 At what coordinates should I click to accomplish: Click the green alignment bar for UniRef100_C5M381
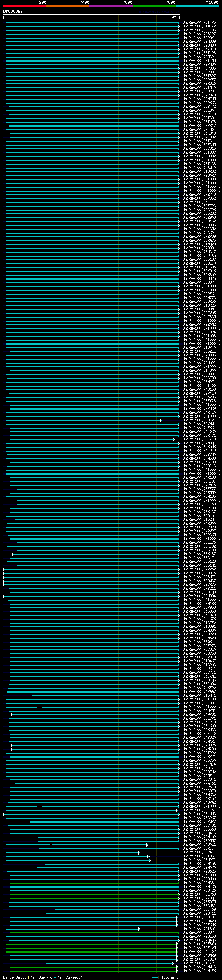[x=94, y=883]
